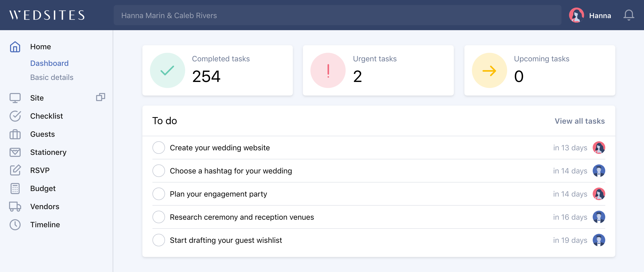Check off Choose a hashtag for your wedding

(x=159, y=171)
